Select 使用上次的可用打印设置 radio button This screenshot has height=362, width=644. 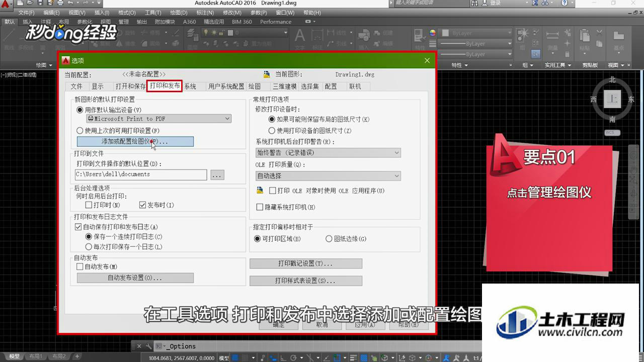click(79, 131)
